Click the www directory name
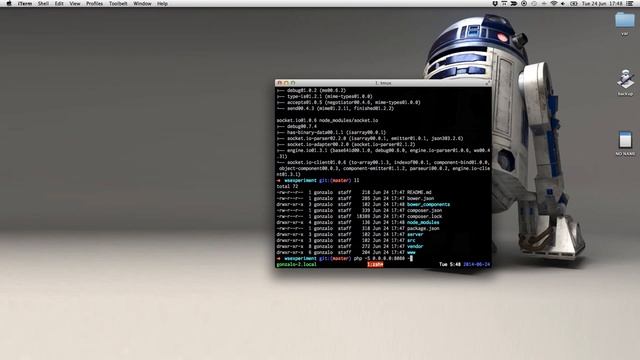This screenshot has width=640, height=360. [411, 253]
